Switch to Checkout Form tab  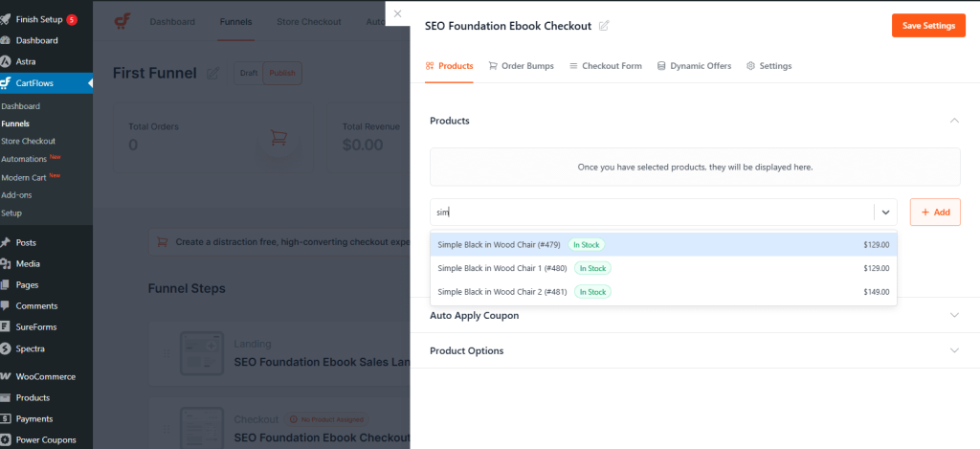(606, 66)
